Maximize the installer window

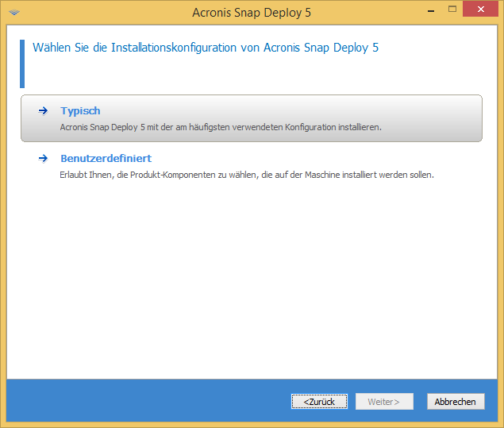coord(452,9)
